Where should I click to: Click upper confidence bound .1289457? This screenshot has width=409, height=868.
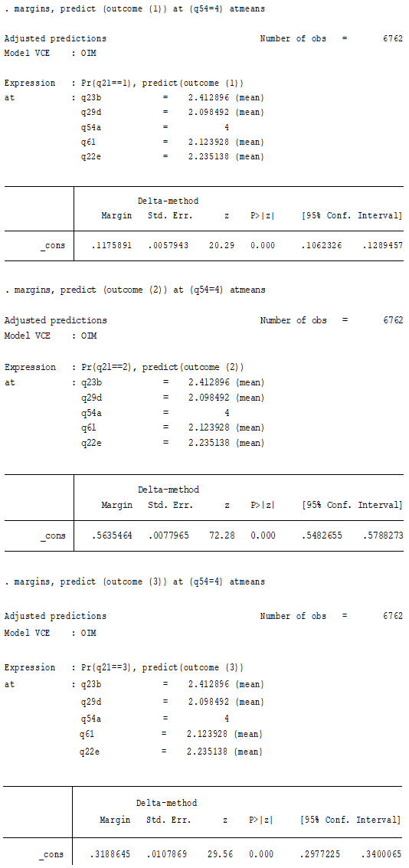(383, 245)
